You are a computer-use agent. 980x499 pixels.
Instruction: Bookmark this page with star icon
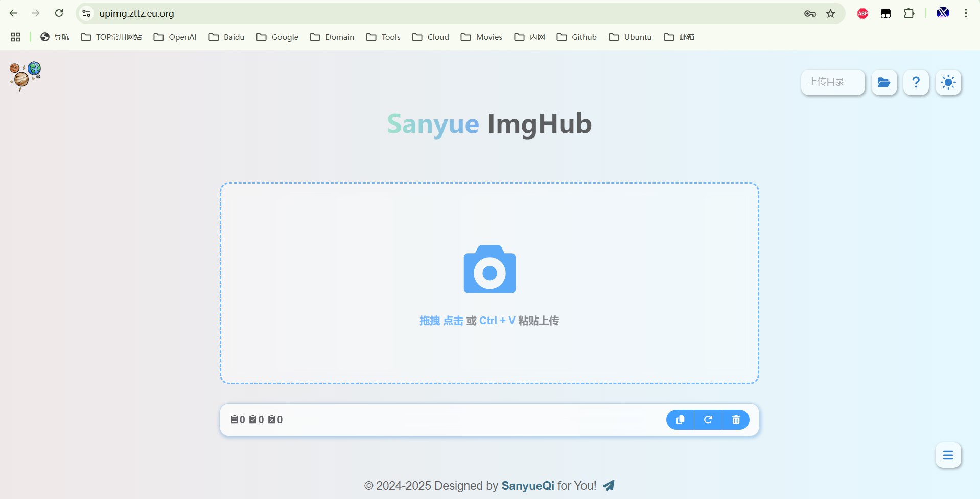pos(830,13)
